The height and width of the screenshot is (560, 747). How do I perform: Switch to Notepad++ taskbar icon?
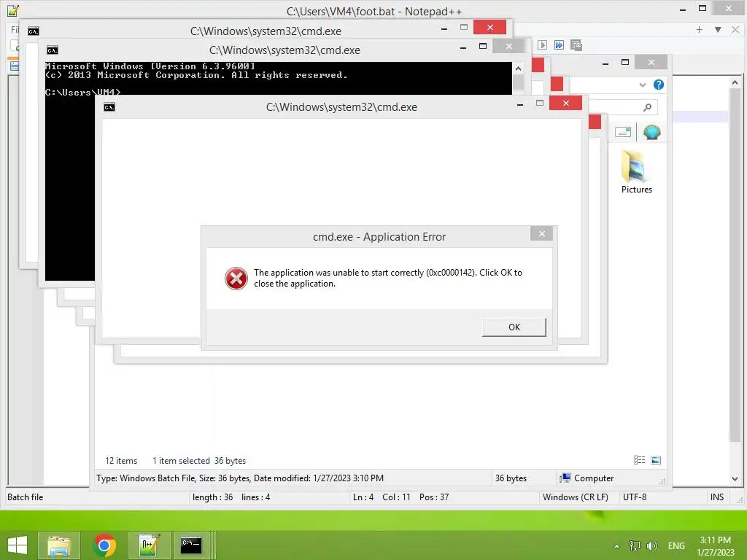point(149,545)
